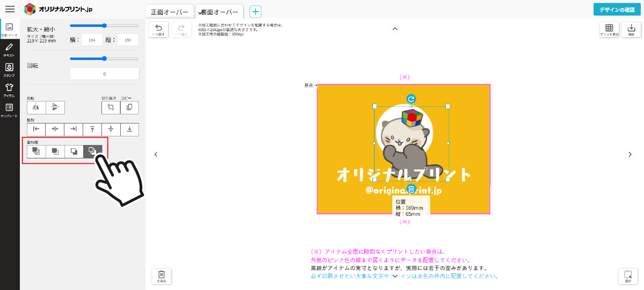Collapse the top notes with up chevron
The image size is (644, 290).
coord(395,29)
